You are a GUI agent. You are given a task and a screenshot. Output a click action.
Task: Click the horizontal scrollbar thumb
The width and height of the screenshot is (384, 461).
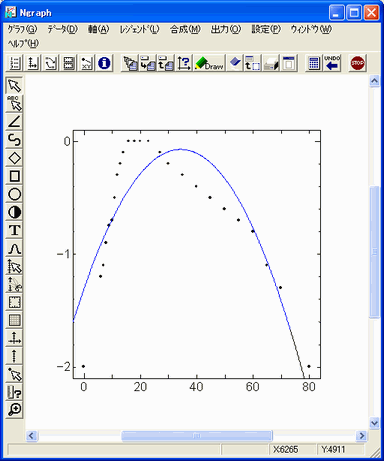click(x=197, y=436)
